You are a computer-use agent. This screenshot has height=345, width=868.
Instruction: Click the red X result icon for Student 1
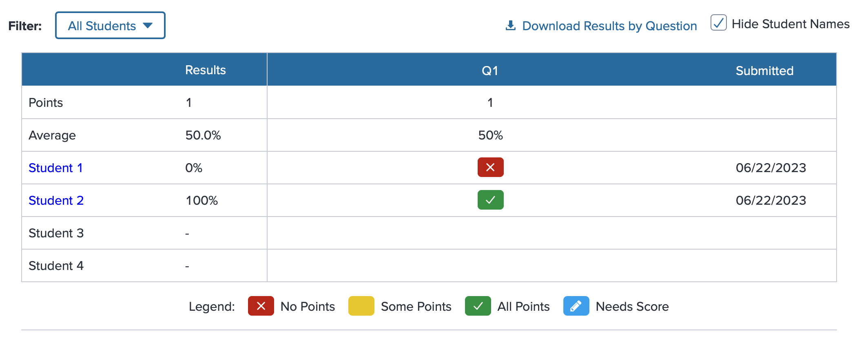pos(490,167)
